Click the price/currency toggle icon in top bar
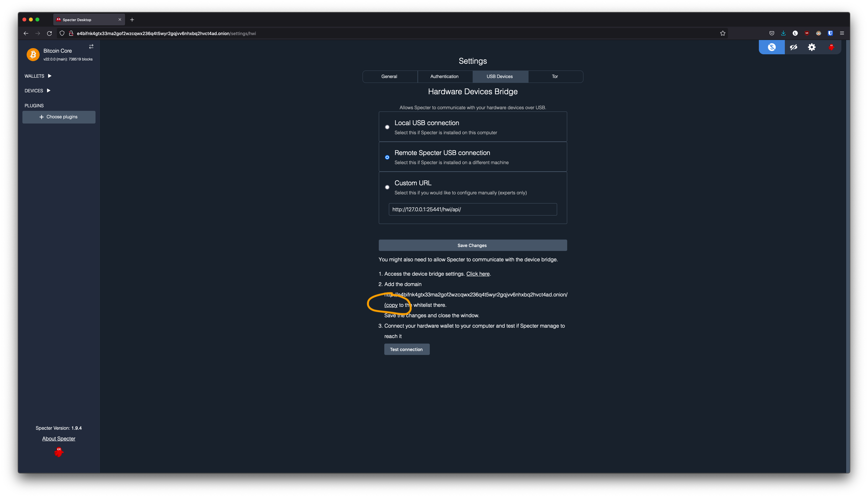The height and width of the screenshot is (497, 868). [772, 47]
